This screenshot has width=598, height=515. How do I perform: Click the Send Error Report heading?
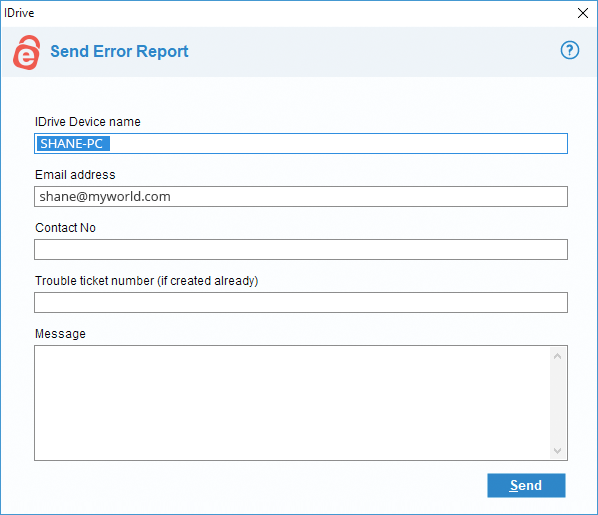(x=119, y=51)
